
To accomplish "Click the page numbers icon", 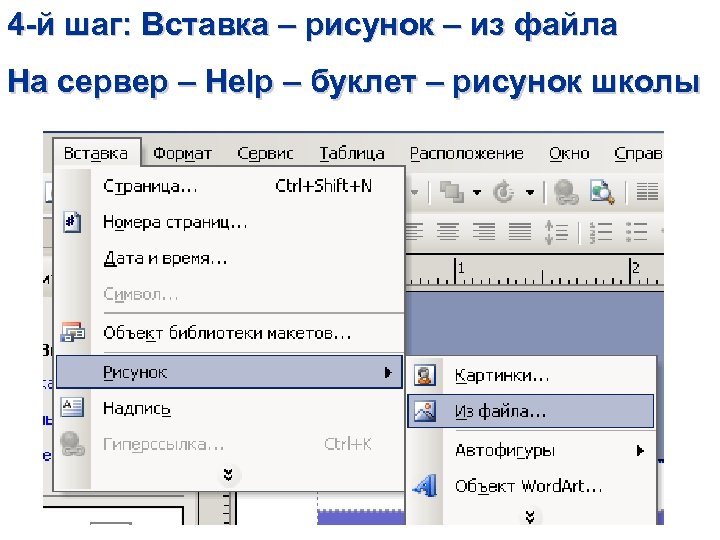I will point(72,223).
